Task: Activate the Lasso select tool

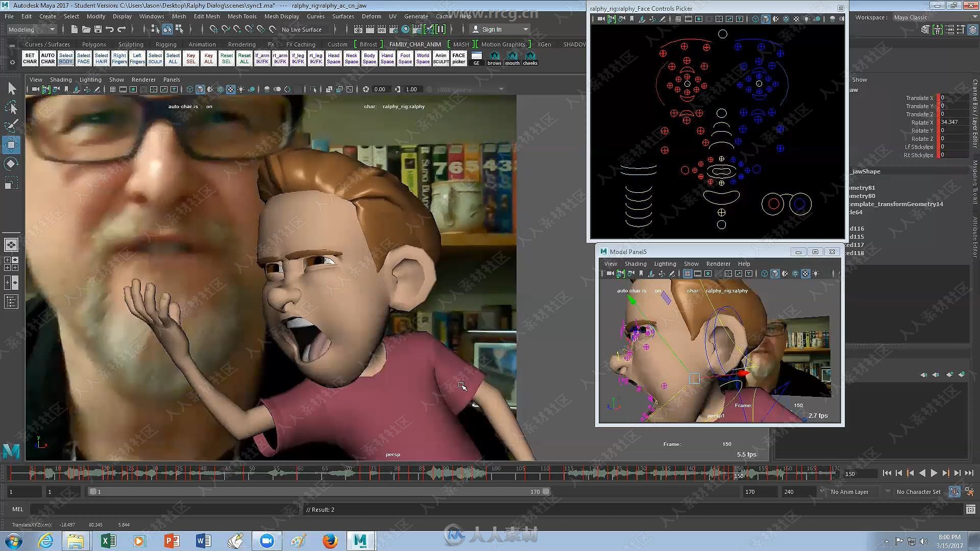Action: pyautogui.click(x=11, y=108)
